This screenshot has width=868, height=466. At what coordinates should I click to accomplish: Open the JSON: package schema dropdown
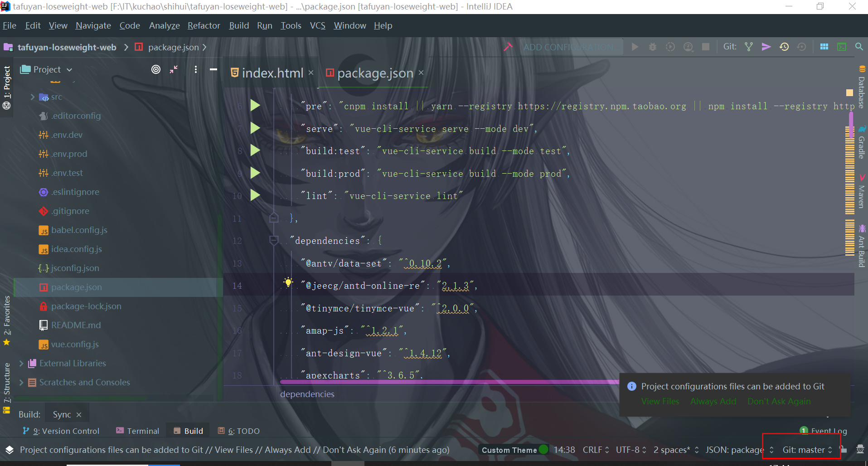pyautogui.click(x=739, y=450)
